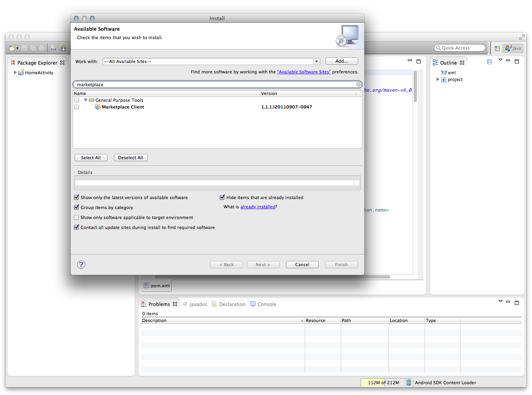Click the Install dialog help icon
The height and width of the screenshot is (395, 532).
point(81,265)
